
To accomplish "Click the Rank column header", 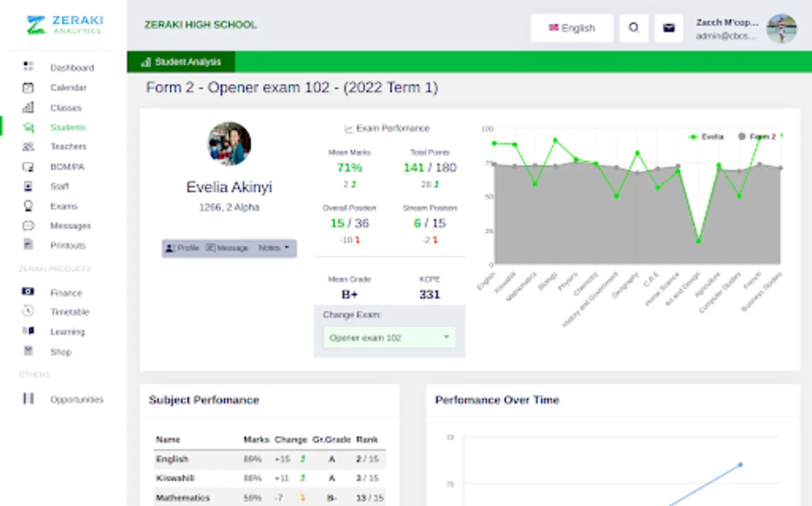I will [367, 440].
